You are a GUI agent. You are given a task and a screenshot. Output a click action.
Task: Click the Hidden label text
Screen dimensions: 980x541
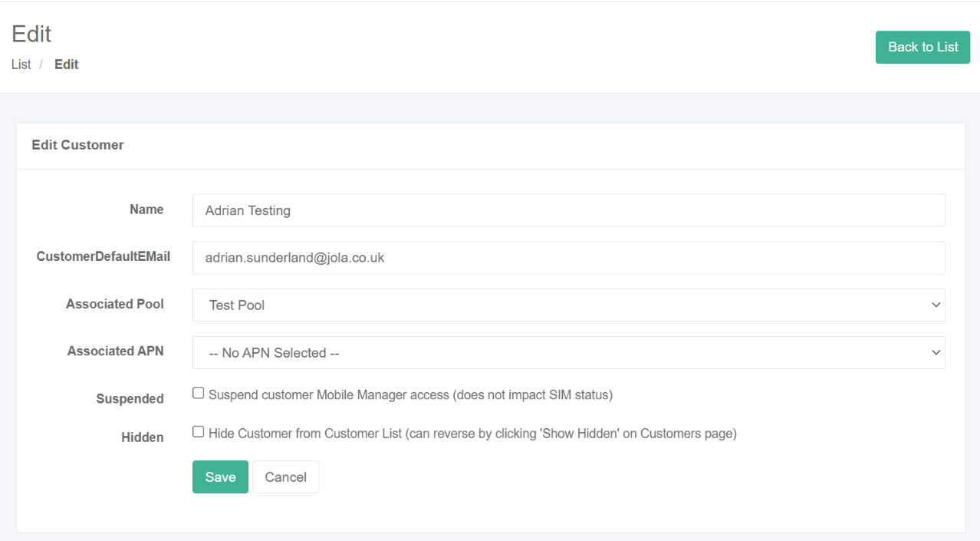coord(143,437)
